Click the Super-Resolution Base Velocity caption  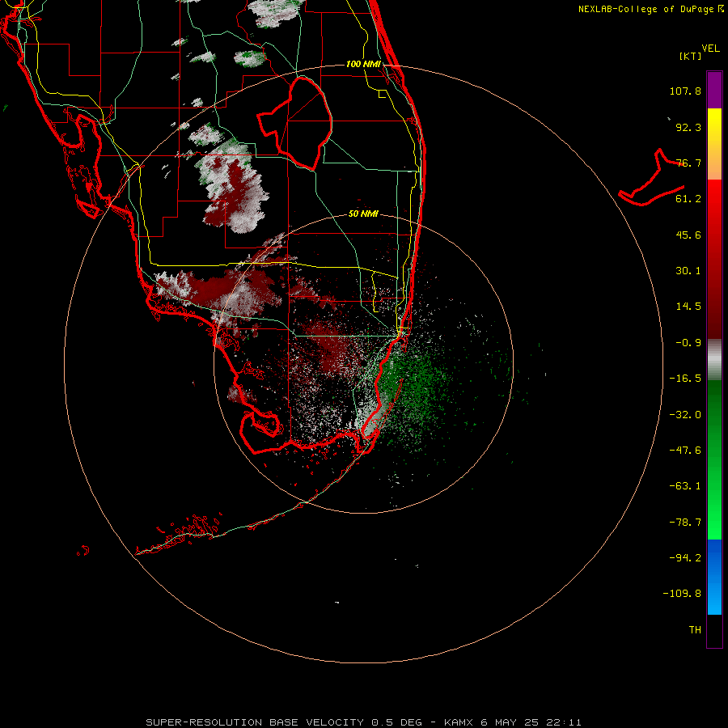click(363, 722)
